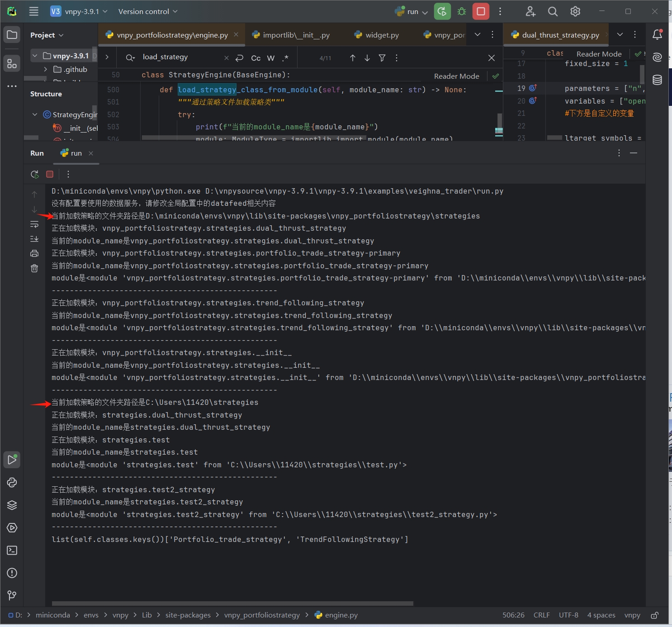Image resolution: width=672 pixels, height=627 pixels.
Task: Click Reader Mode in dual_thrust_strategy editor
Action: pyautogui.click(x=599, y=54)
